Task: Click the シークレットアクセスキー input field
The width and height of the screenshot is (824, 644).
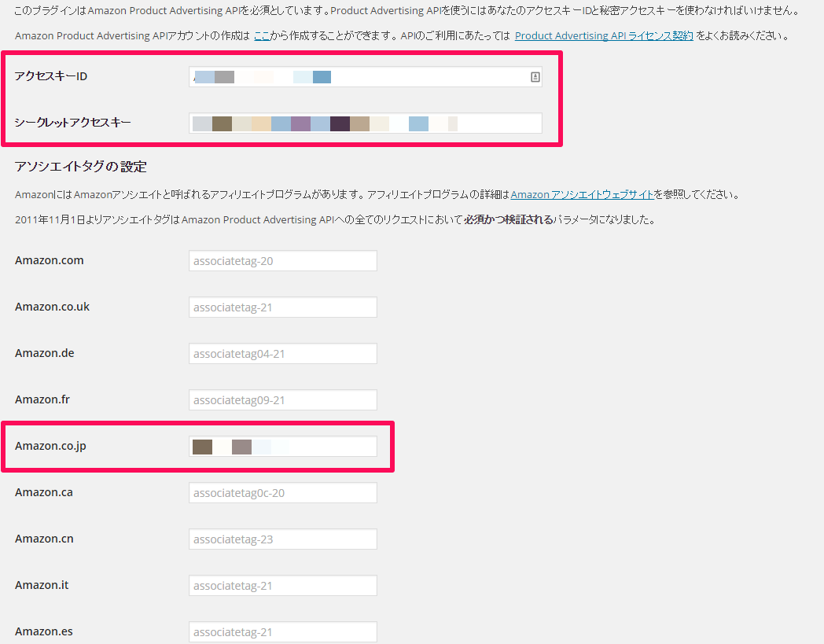Action: pyautogui.click(x=366, y=123)
